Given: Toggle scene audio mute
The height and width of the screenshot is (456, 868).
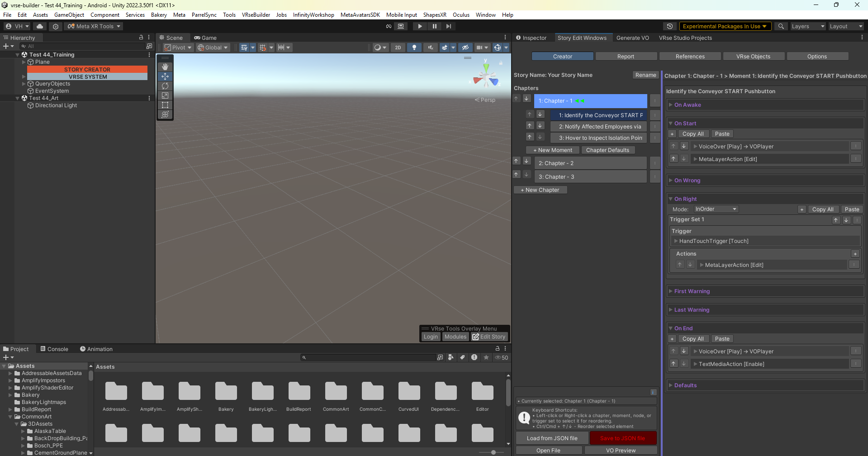Looking at the screenshot, I should 431,47.
